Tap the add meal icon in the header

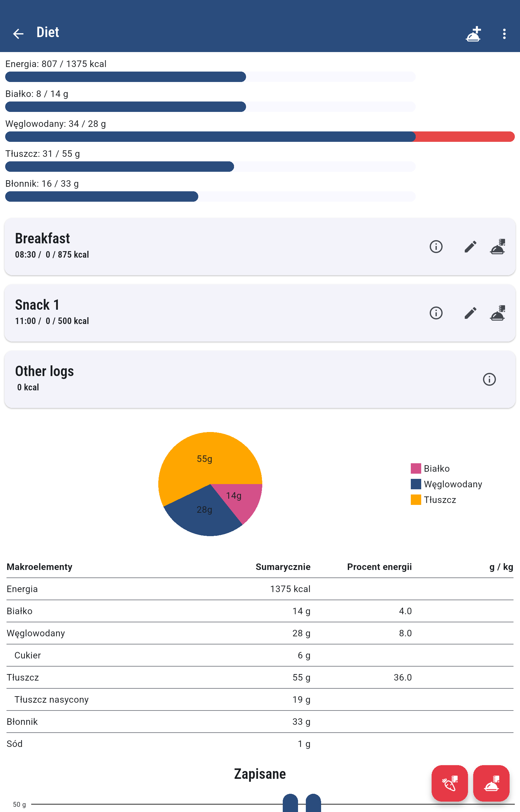click(x=473, y=34)
